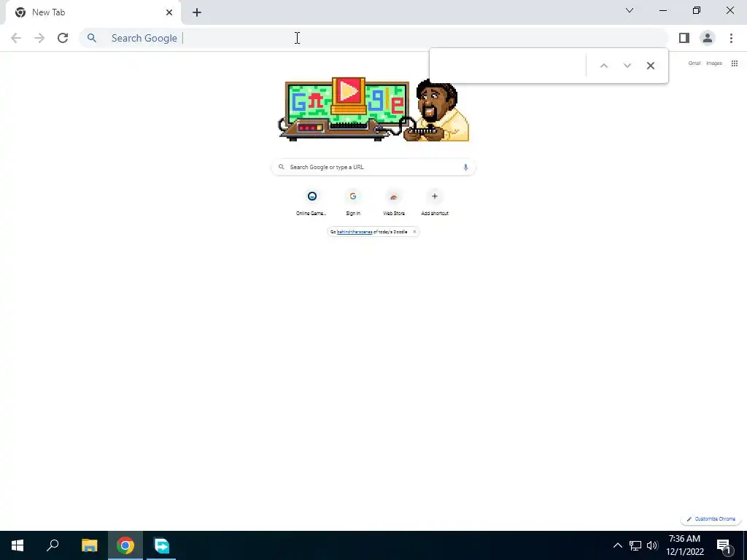Screen dimensions: 747x560
Task: Open the Sign in shortcut
Action: point(352,203)
